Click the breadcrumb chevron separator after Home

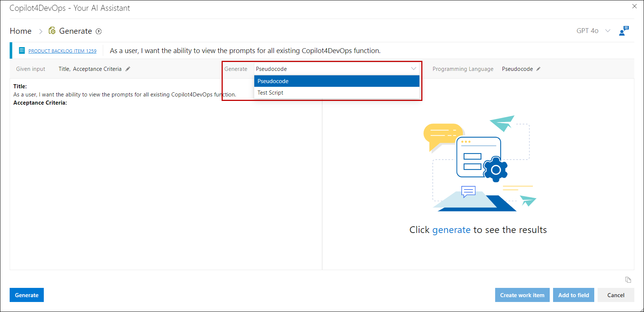(x=41, y=32)
